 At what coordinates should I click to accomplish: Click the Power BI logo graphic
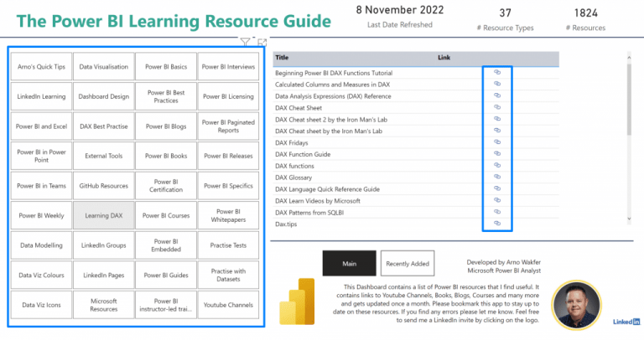click(x=297, y=301)
